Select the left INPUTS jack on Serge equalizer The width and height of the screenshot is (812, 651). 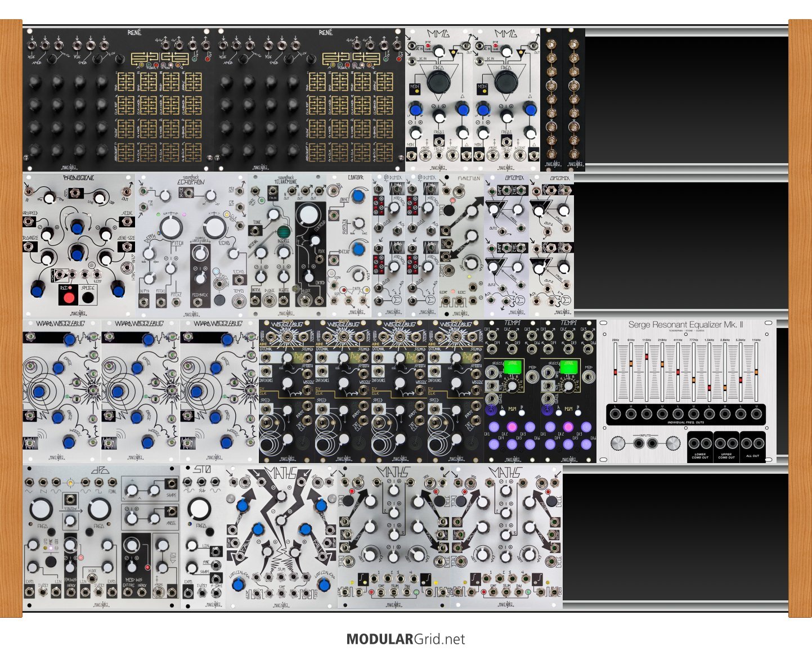[x=639, y=443]
